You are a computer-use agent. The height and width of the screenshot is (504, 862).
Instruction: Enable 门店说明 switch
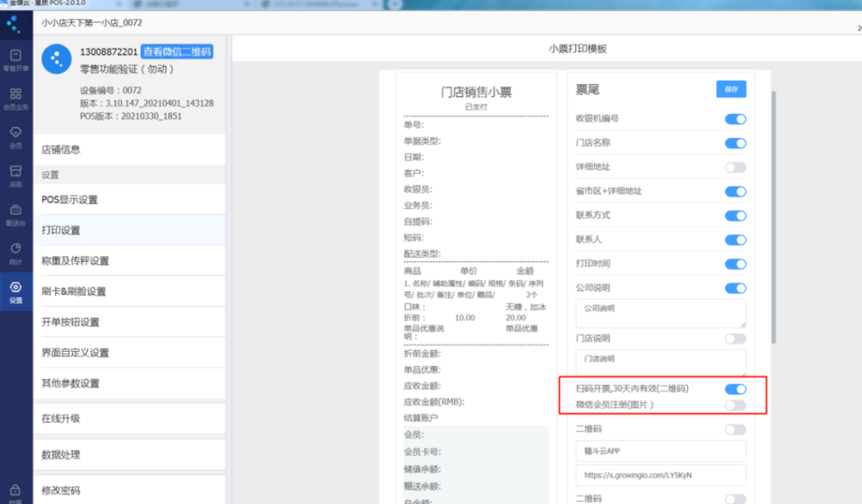735,338
